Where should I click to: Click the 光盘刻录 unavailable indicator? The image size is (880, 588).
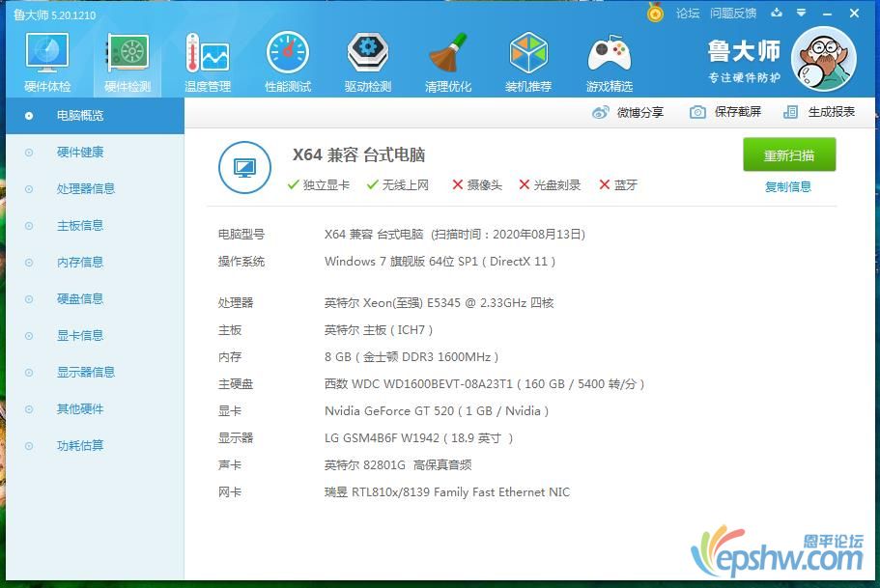(x=550, y=184)
